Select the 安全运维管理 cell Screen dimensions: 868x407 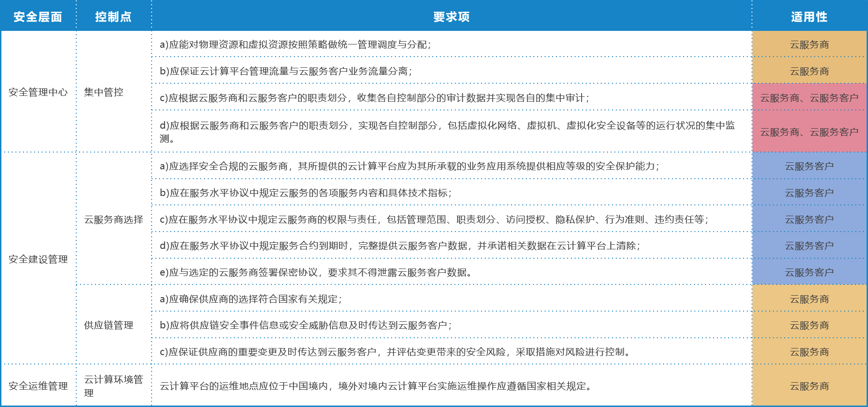[x=38, y=386]
